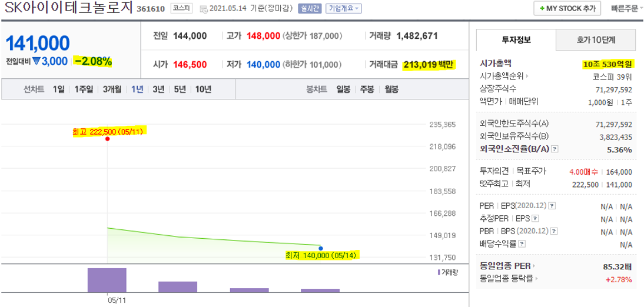
Task: Click the +2.78% sector change value
Action: tap(619, 279)
